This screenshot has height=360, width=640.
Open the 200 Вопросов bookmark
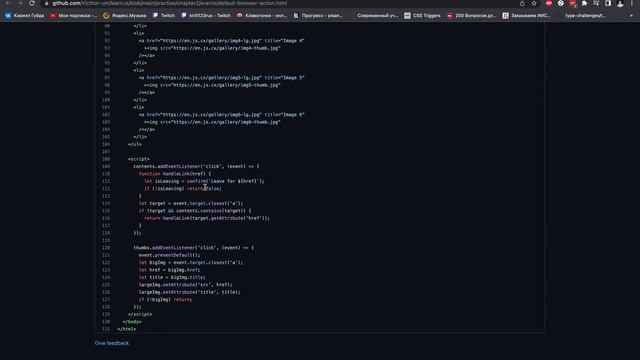pos(471,16)
